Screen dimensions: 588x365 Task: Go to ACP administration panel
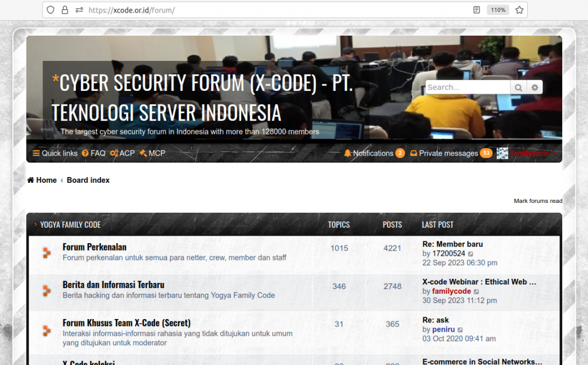(122, 153)
